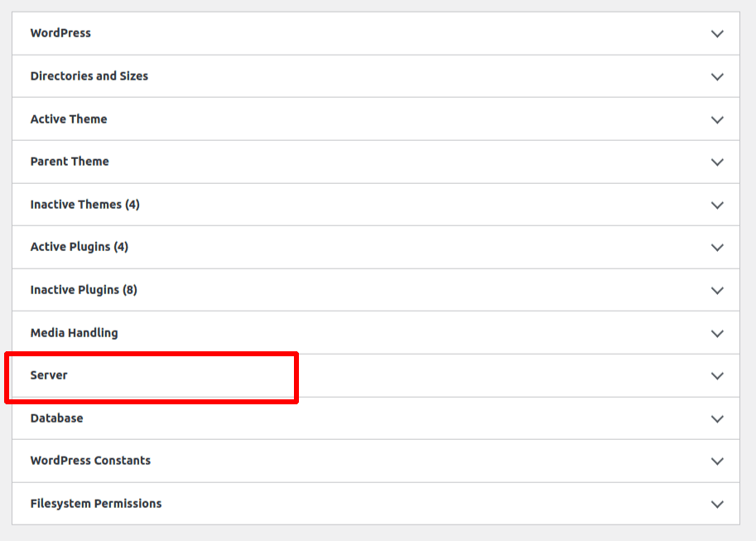Screen dimensions: 756x541
Task: Select the Server heading label
Action: [x=49, y=375]
